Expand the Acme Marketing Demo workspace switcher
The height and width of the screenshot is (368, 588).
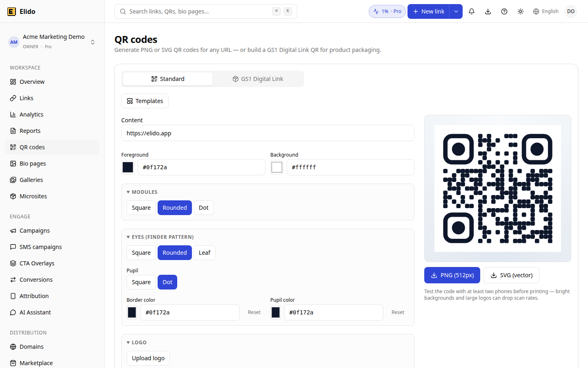[x=52, y=42]
